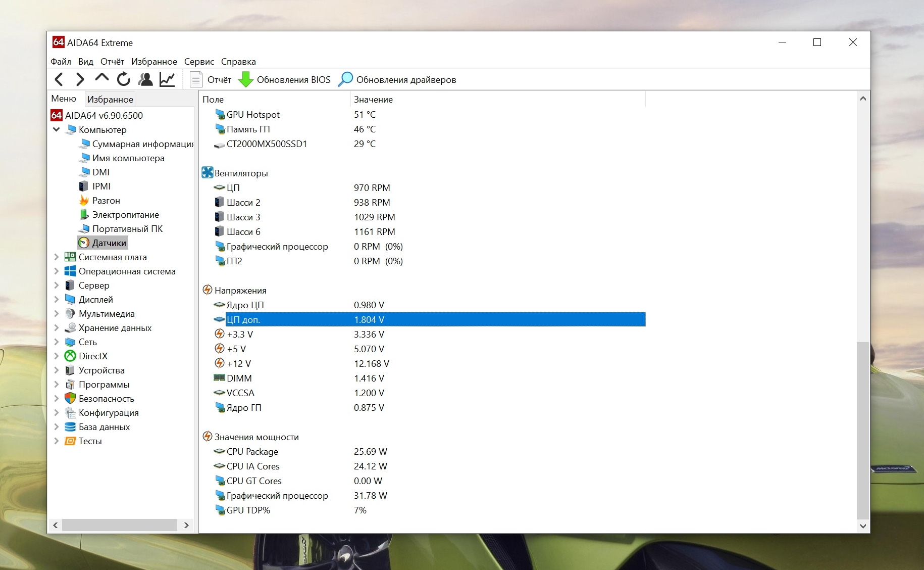Click the DirectX Xbox icon in tree
924x570 pixels.
(70, 356)
